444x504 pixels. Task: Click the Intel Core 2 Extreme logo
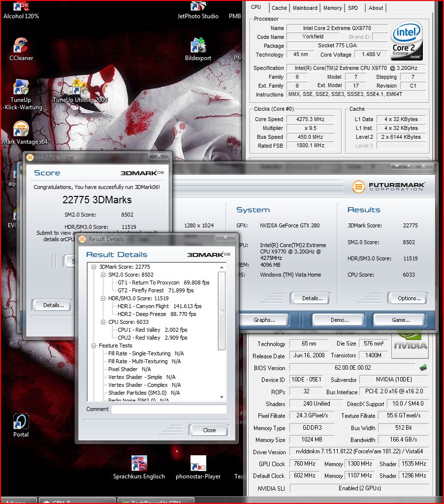407,41
